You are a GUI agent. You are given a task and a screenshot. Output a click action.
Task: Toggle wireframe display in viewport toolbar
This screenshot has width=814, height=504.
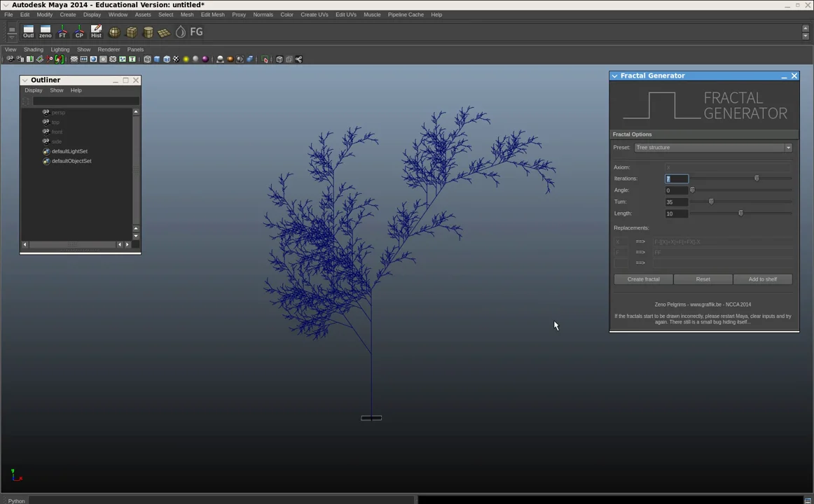pyautogui.click(x=147, y=59)
